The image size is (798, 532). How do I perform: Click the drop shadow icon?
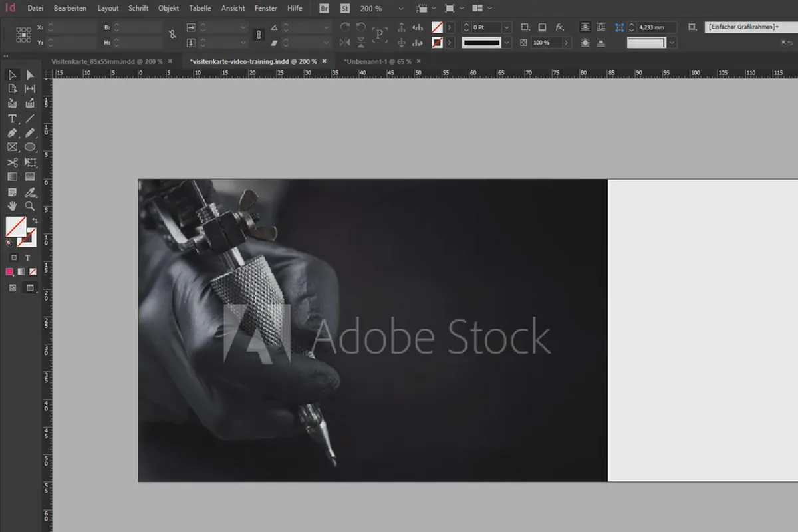pos(542,27)
